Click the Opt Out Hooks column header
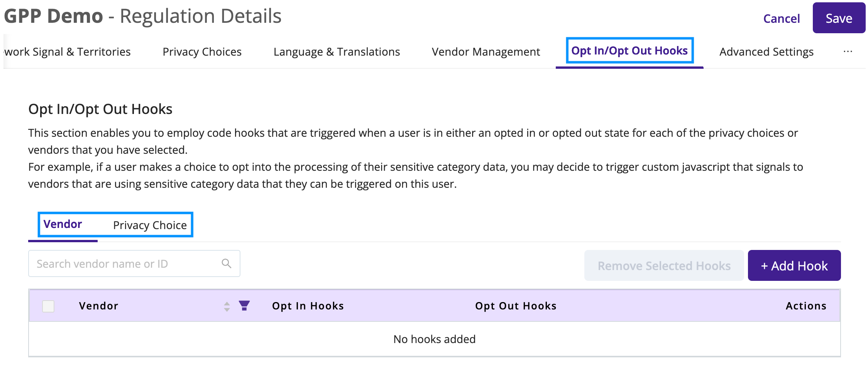The height and width of the screenshot is (367, 868). pos(516,306)
